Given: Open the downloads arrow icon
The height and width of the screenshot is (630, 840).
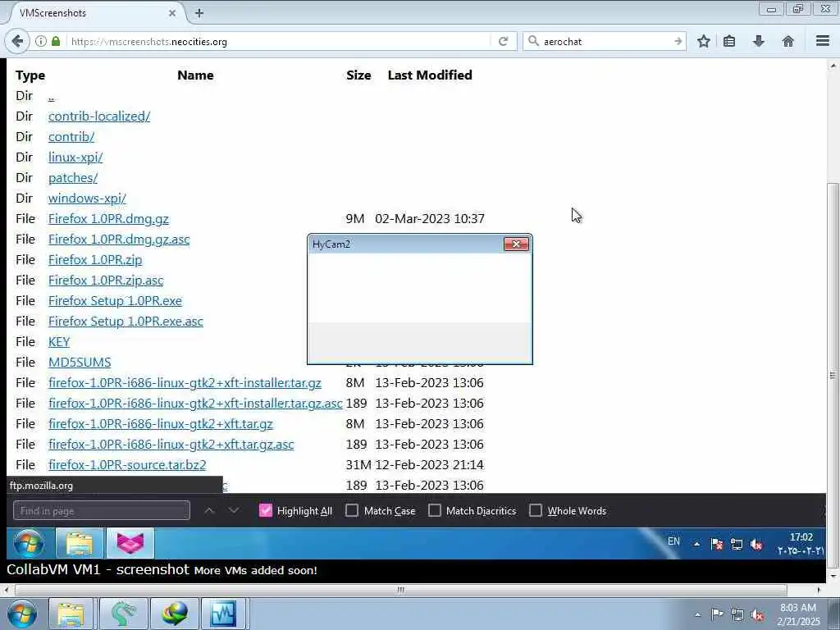Looking at the screenshot, I should 759,41.
